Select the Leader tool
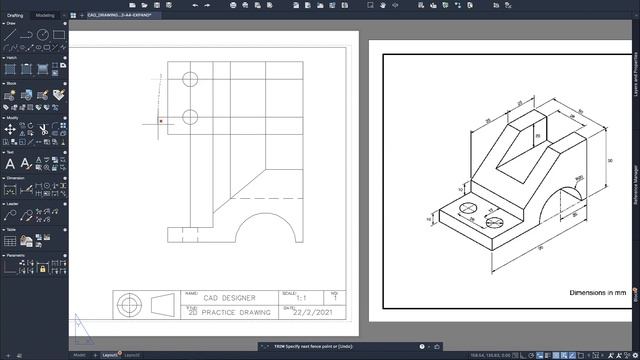Viewport: 640px width, 360px height. [x=10, y=215]
